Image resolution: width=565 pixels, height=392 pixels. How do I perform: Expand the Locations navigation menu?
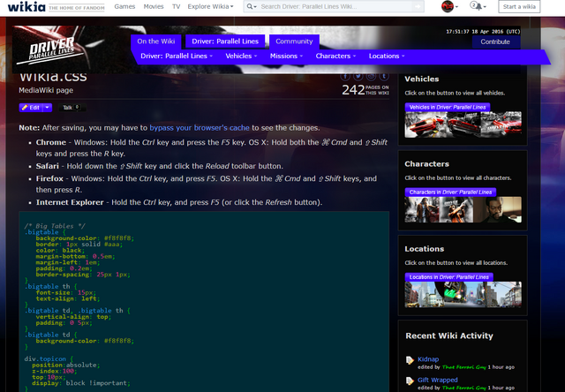387,56
